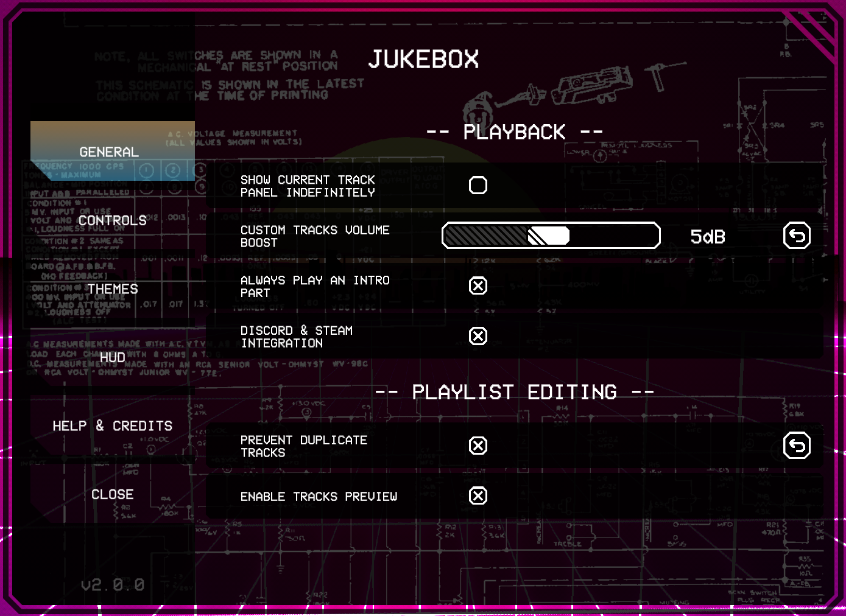The image size is (846, 616).
Task: Disable Always Play An Intro Part
Action: click(x=478, y=285)
